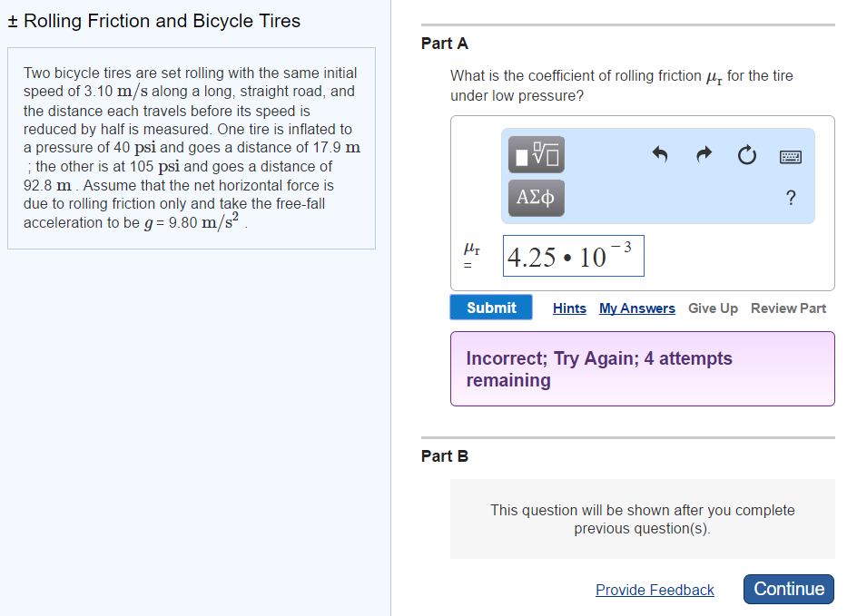Select the Part A heading
The width and height of the screenshot is (857, 616).
[445, 43]
